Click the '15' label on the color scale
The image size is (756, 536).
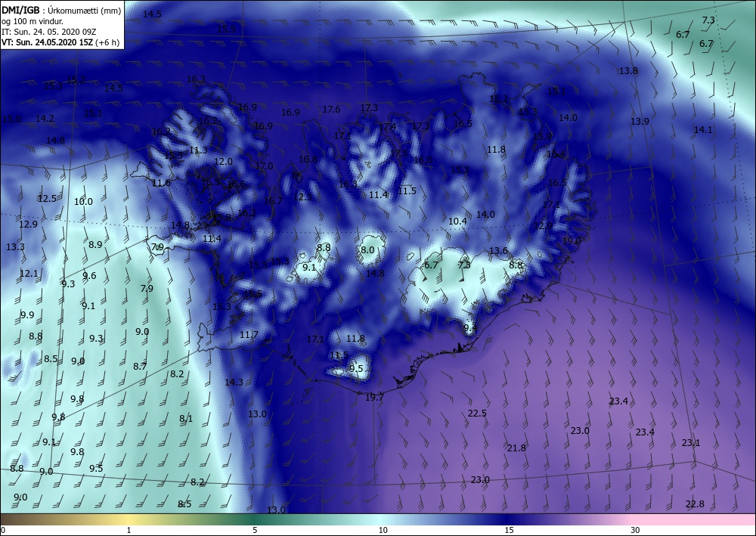click(509, 530)
